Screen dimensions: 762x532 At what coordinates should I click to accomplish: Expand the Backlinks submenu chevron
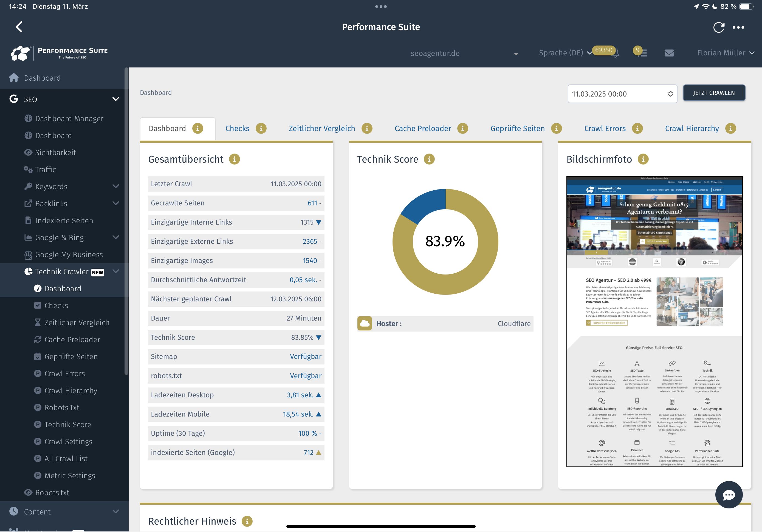[x=115, y=203]
